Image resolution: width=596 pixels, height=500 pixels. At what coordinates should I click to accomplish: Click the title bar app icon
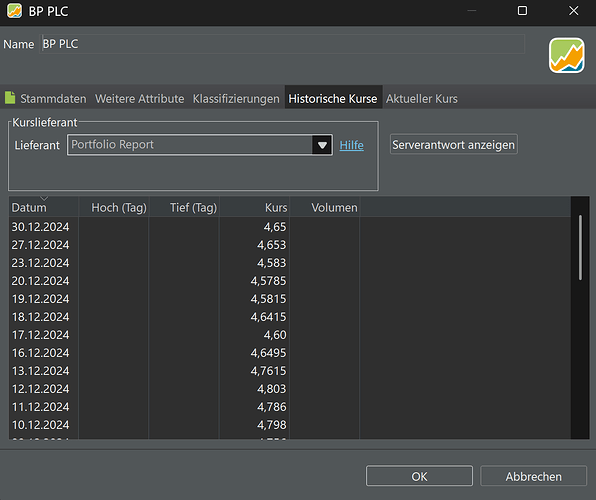[x=14, y=11]
